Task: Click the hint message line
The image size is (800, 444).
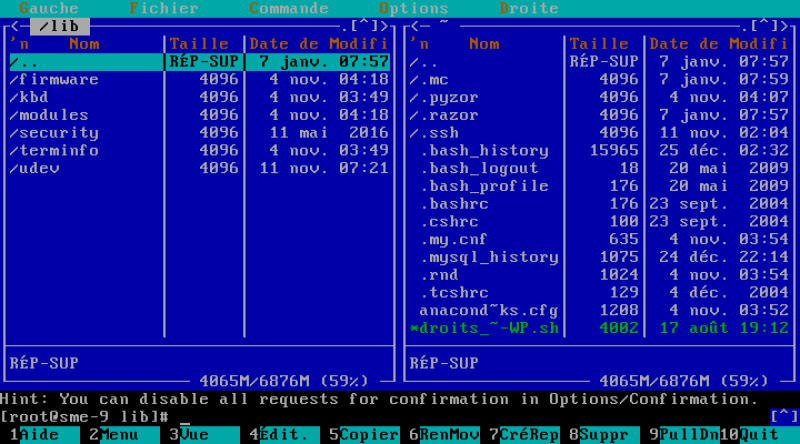Action: coord(380,399)
